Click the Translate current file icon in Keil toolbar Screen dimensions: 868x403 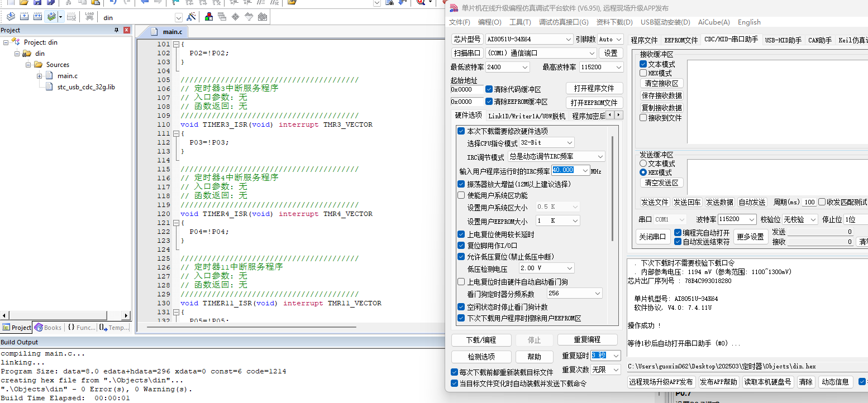pyautogui.click(x=11, y=17)
